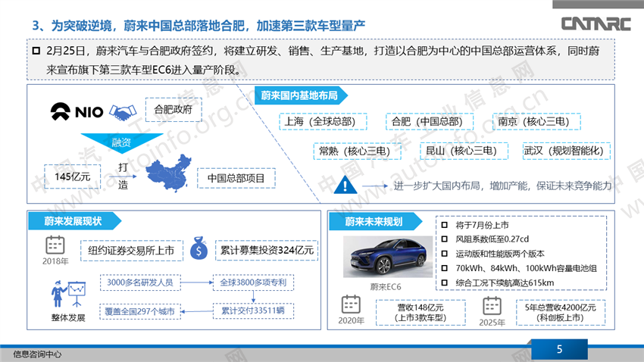Click the bullet before 将于7月份上市
The width and height of the screenshot is (644, 362).
[x=444, y=225]
